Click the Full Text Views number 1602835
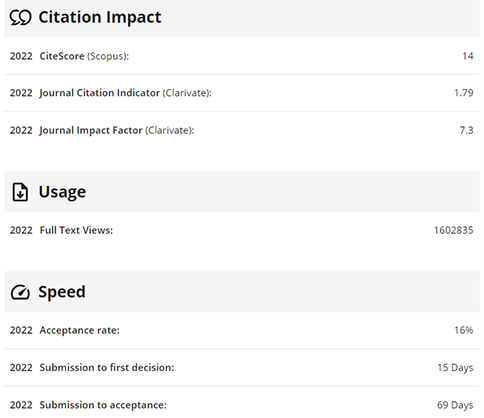Image resolution: width=484 pixels, height=418 pixels. coord(454,230)
